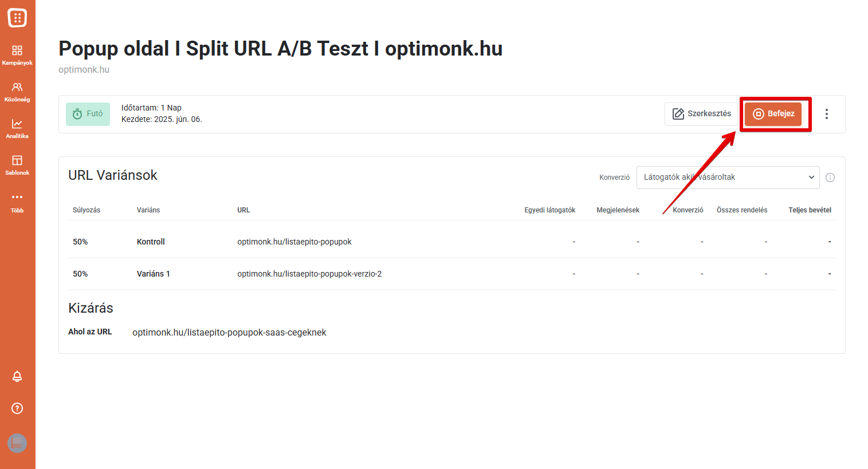The height and width of the screenshot is (469, 868).
Task: Open Sablonok in the sidebar
Action: tap(17, 165)
